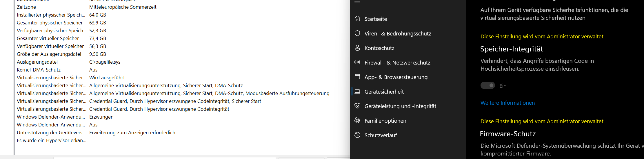The height and width of the screenshot is (159, 644).
Task: Click the Viren- & Bedrohungsschutz shield icon
Action: coord(357,33)
